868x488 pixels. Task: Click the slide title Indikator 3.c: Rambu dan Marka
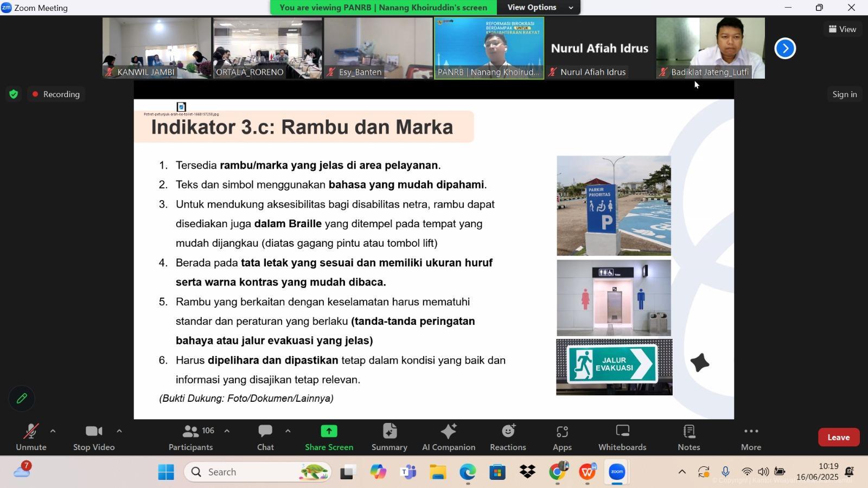coord(302,127)
